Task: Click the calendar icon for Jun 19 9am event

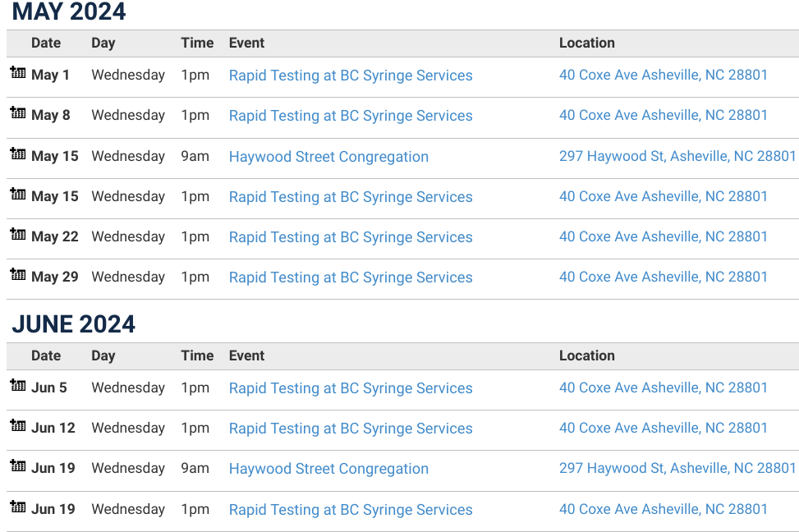Action: 18,465
